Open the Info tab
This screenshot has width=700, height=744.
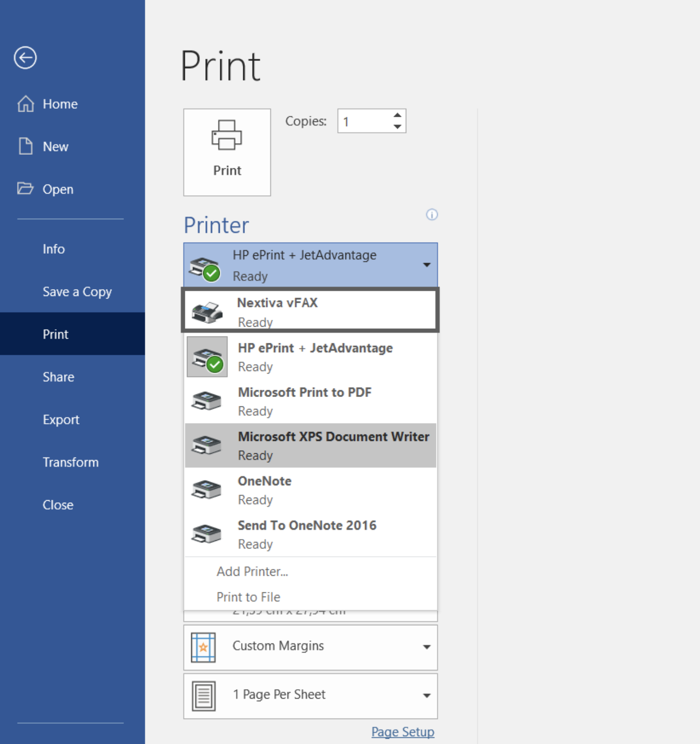pyautogui.click(x=72, y=249)
